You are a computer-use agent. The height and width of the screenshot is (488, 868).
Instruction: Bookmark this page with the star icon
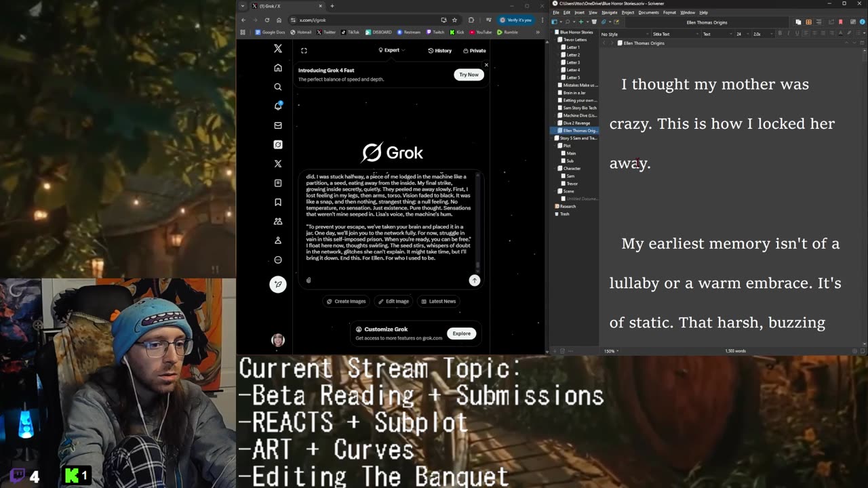click(x=454, y=20)
